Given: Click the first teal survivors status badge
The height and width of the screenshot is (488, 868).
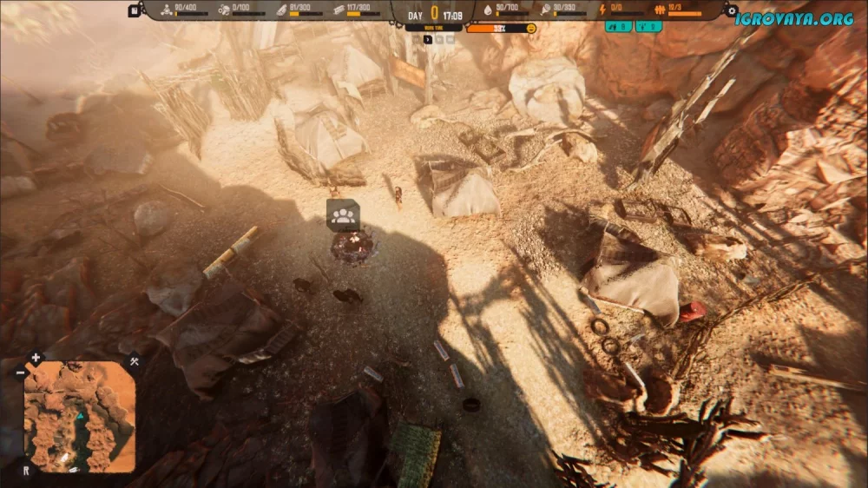Looking at the screenshot, I should point(618,27).
